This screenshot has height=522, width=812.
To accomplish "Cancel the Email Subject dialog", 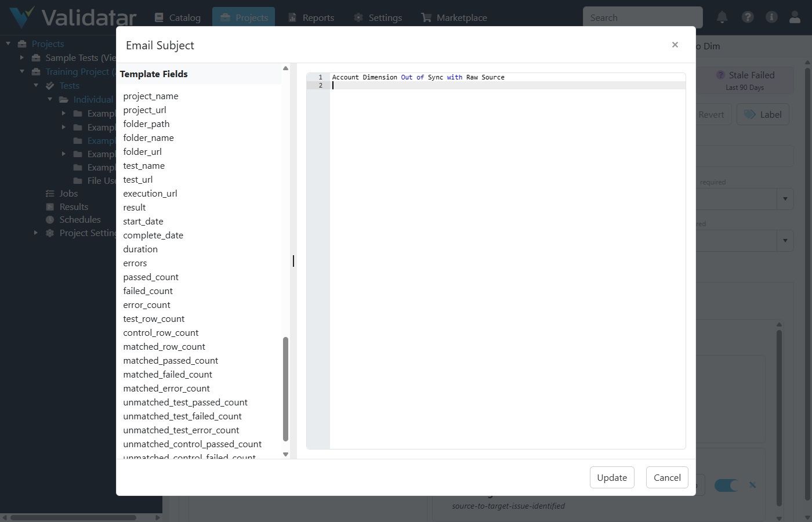I will 666,477.
